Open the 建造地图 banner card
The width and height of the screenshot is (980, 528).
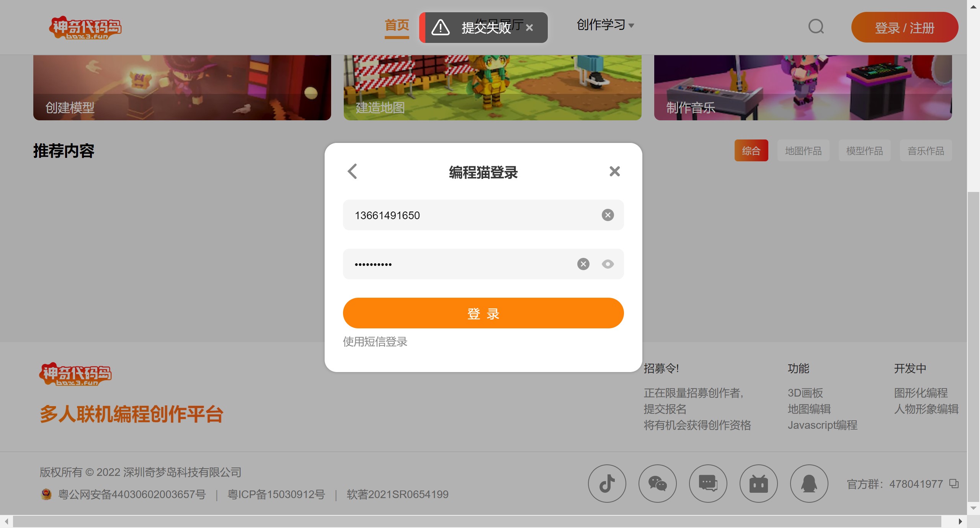tap(492, 88)
